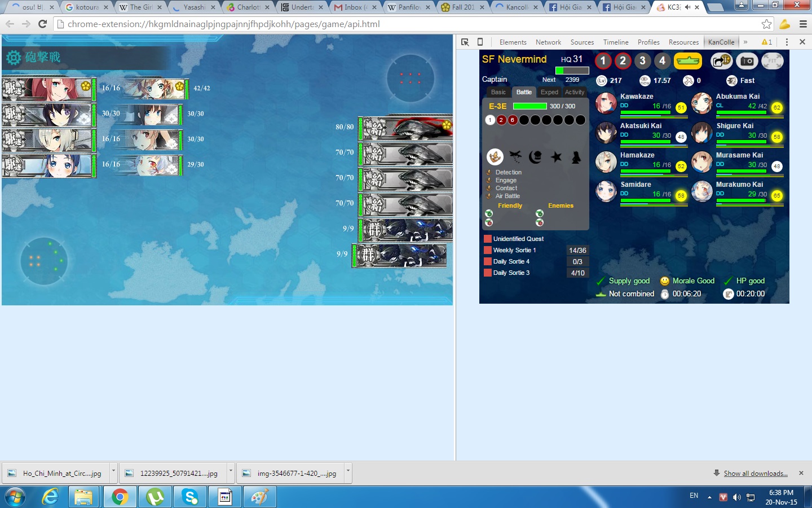This screenshot has width=812, height=508.
Task: Click battle node 6 red circle
Action: tap(513, 120)
